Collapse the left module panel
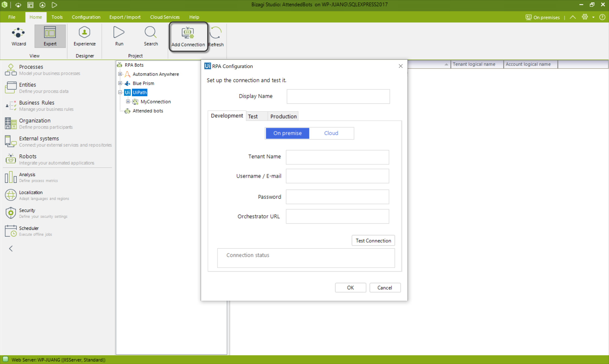The height and width of the screenshot is (364, 609). click(11, 248)
